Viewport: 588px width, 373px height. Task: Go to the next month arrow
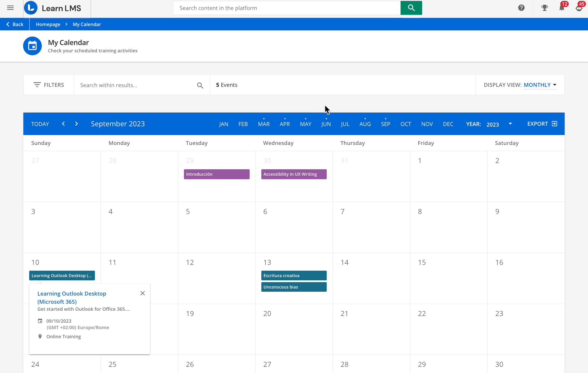(76, 124)
